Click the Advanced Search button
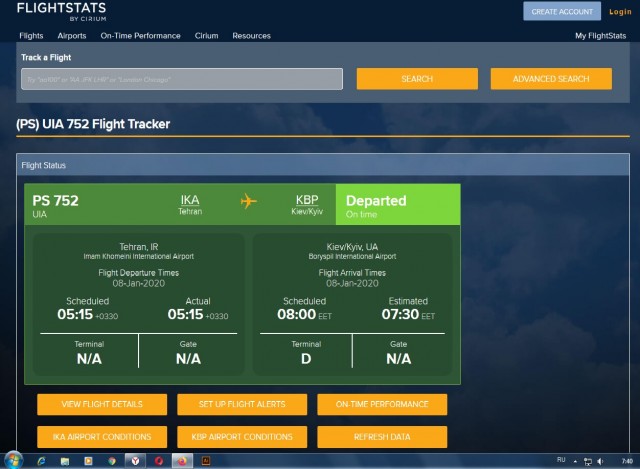The width and height of the screenshot is (640, 469). point(551,79)
